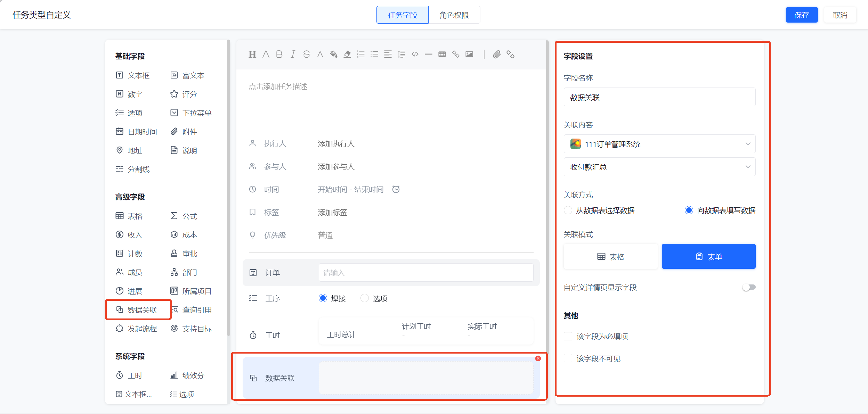The width and height of the screenshot is (868, 414).
Task: Open line height spacing icon
Action: click(401, 54)
